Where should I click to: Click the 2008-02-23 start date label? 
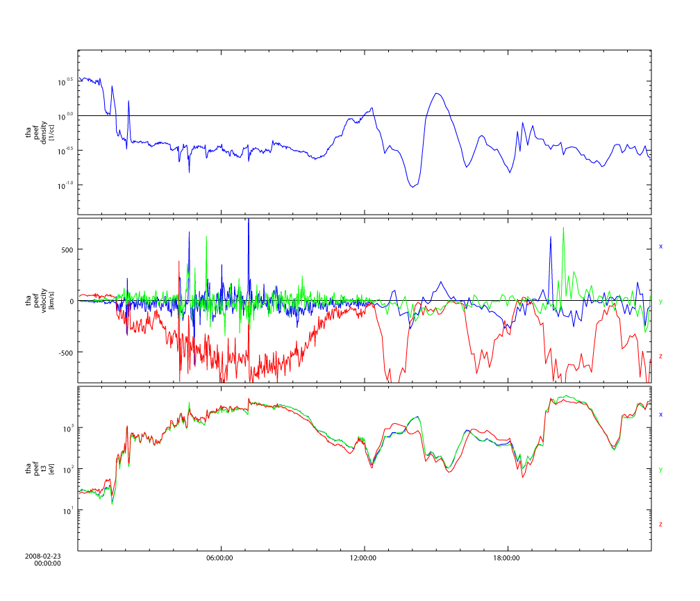click(43, 557)
